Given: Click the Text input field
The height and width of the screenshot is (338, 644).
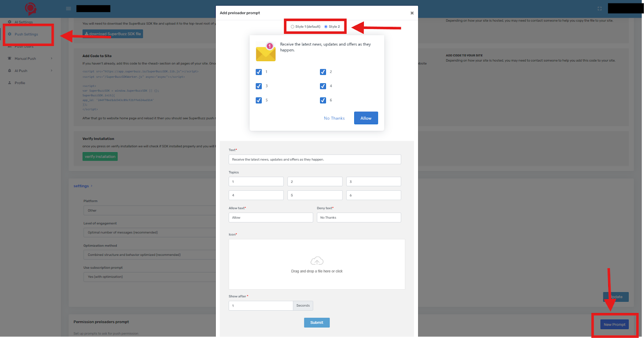Looking at the screenshot, I should coord(315,159).
